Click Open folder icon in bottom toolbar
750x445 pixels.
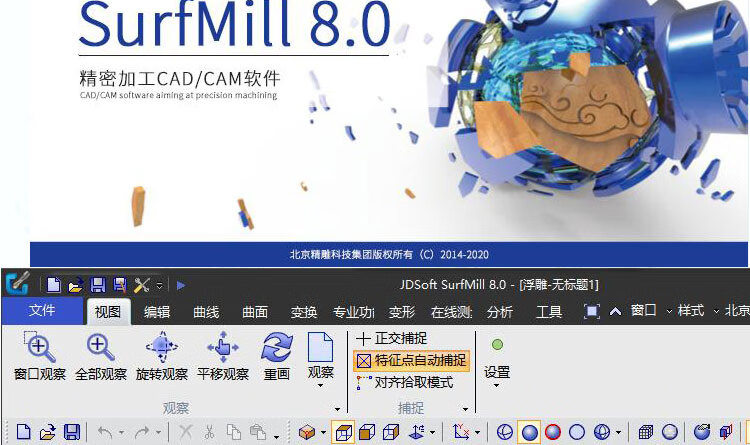point(47,433)
